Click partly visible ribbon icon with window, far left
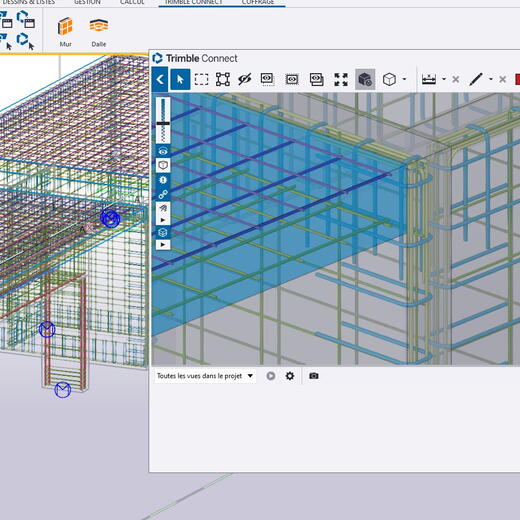 6,19
